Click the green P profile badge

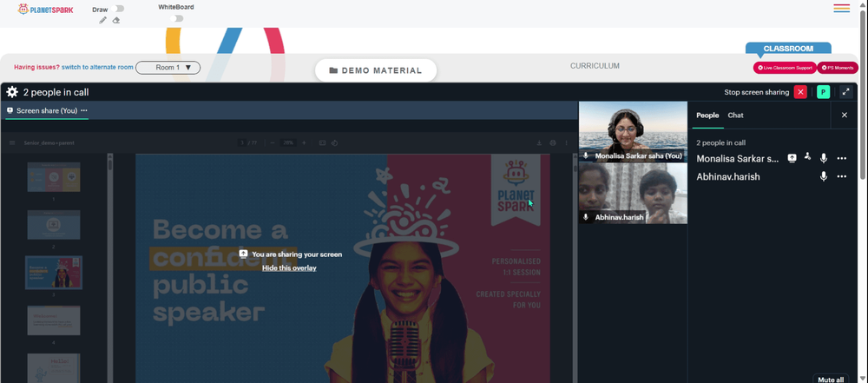[x=823, y=92]
